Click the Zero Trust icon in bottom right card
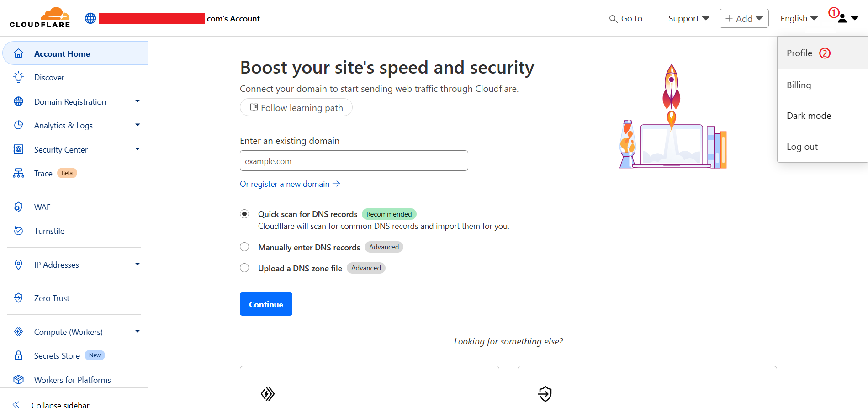The height and width of the screenshot is (408, 868). (545, 393)
